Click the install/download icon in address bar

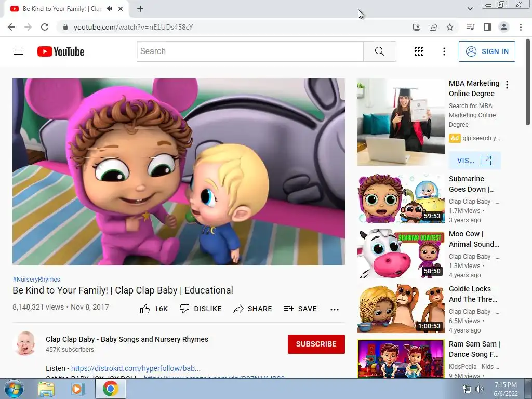coord(417,27)
